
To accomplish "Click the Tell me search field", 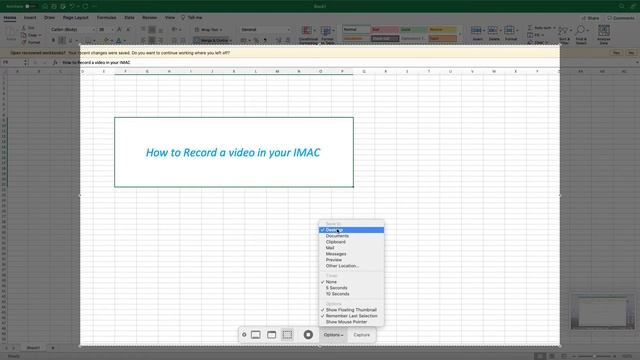I will 192,18.
